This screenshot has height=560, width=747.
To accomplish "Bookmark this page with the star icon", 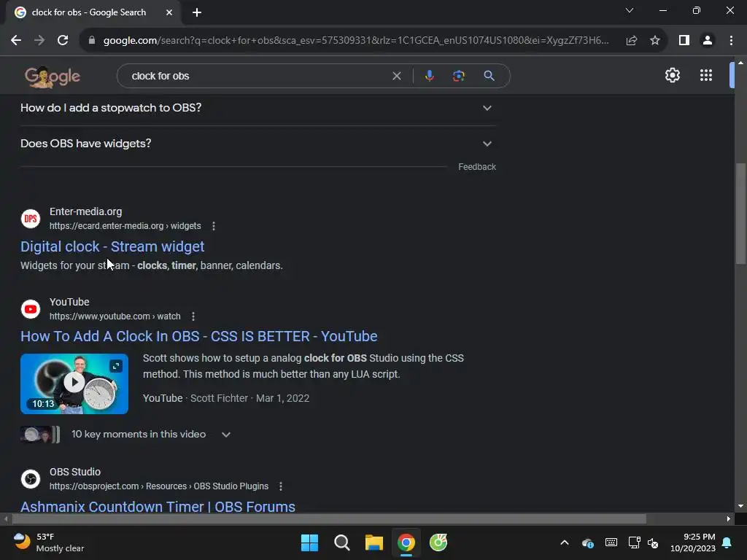I will (x=655, y=41).
